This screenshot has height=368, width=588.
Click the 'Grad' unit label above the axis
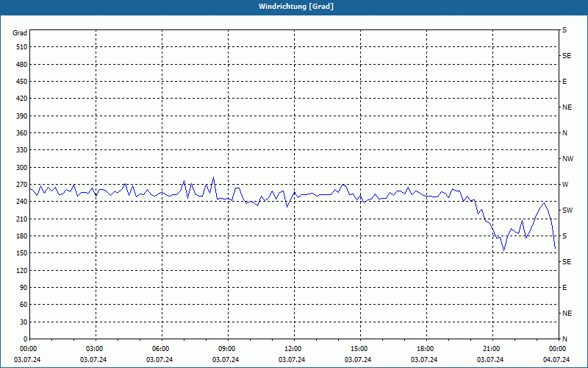(x=20, y=33)
